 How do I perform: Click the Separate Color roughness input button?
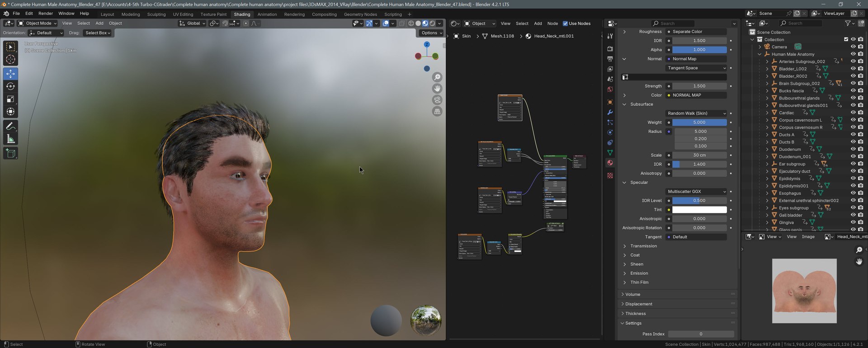[696, 32]
